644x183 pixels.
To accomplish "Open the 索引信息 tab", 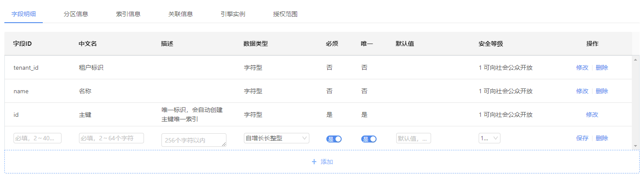I will click(x=128, y=14).
